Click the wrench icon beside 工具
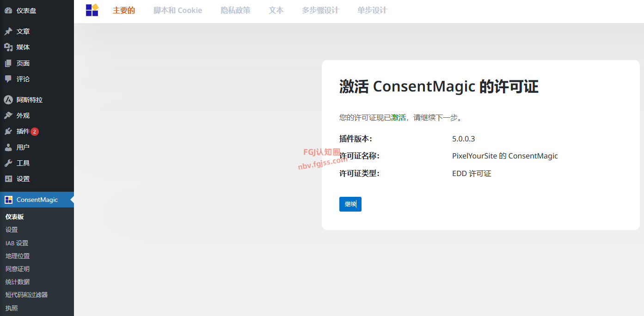644x316 pixels. 8,163
